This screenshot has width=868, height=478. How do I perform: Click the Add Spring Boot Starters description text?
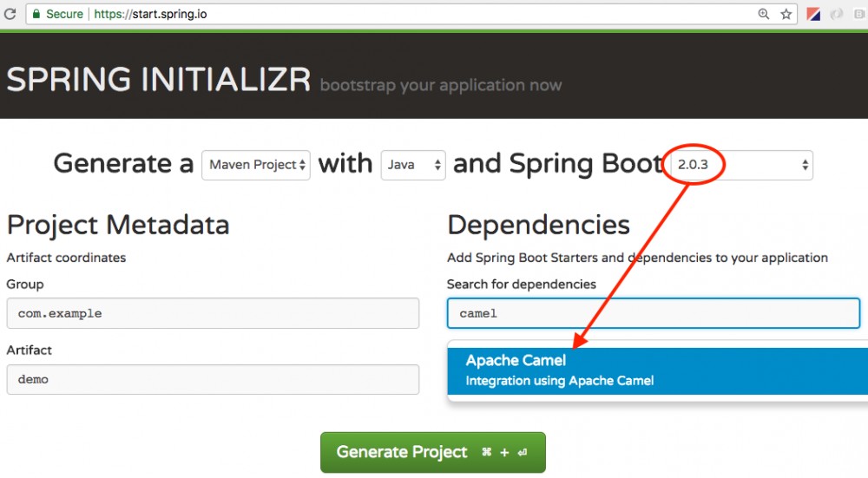pyautogui.click(x=637, y=258)
